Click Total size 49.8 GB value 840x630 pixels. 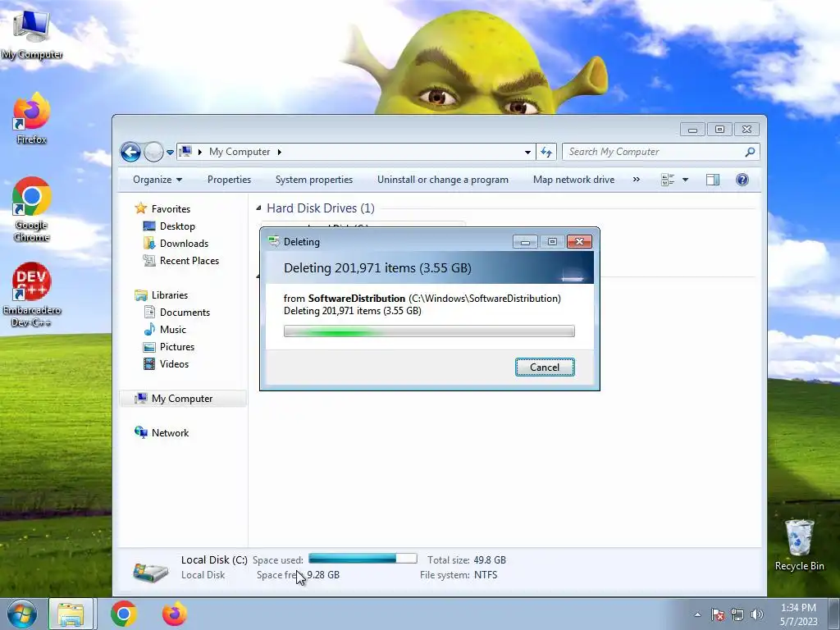pyautogui.click(x=489, y=559)
